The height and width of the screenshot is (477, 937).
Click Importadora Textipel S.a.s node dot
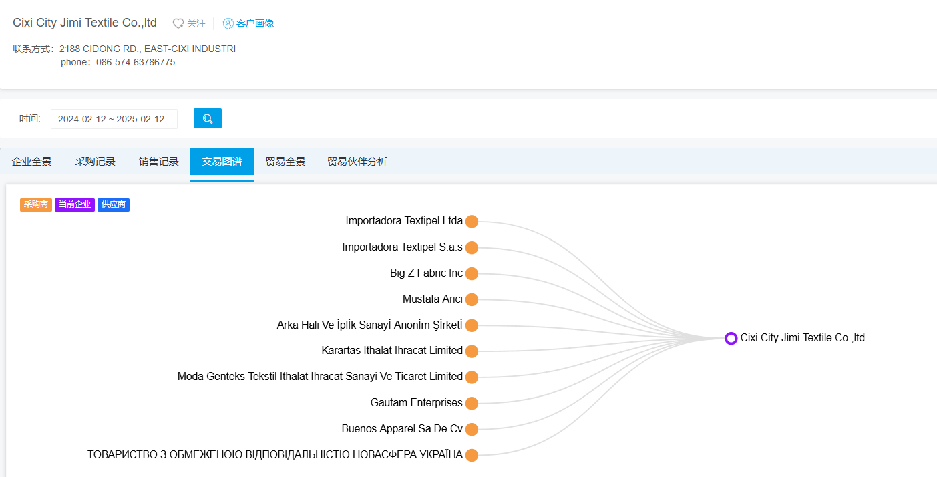(x=471, y=247)
